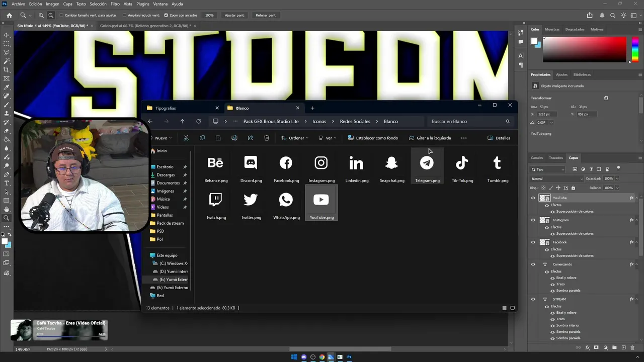644x362 pixels.
Task: Click the 100% zoom button
Action: click(209, 15)
